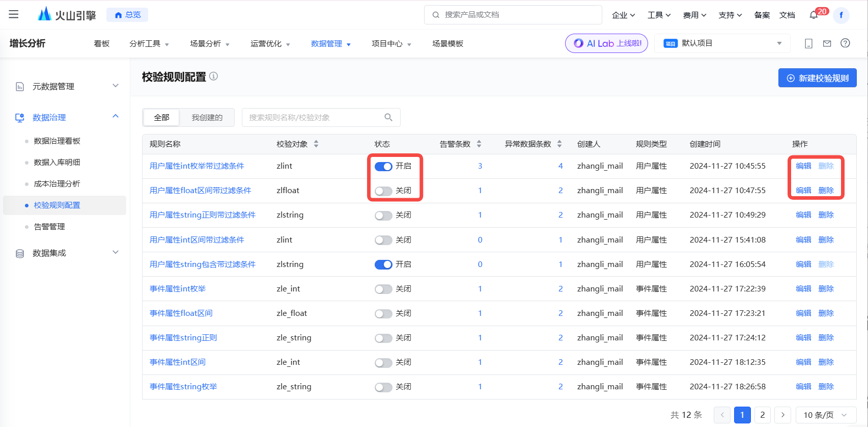Toggle status of 事件属性int枚举 rule

(x=383, y=289)
